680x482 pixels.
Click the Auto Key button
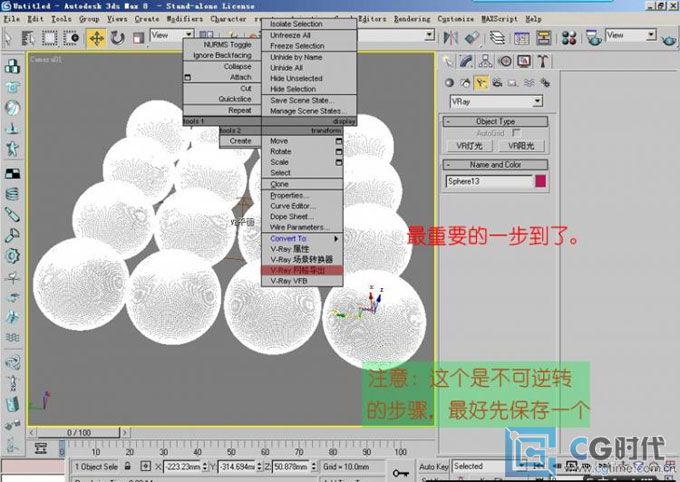click(x=433, y=467)
